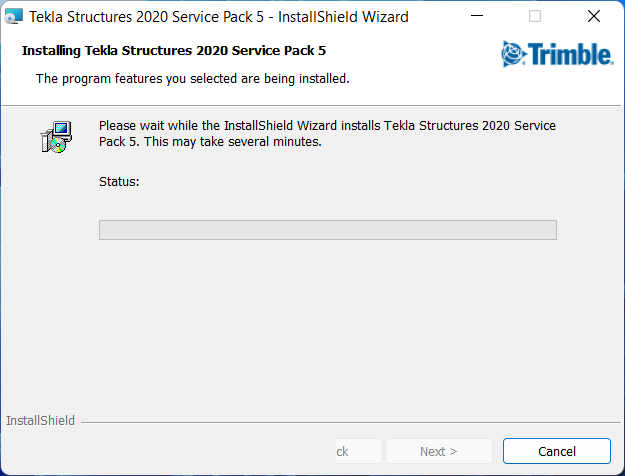Image resolution: width=625 pixels, height=476 pixels.
Task: Click the disabled maximize window button
Action: pyautogui.click(x=535, y=16)
